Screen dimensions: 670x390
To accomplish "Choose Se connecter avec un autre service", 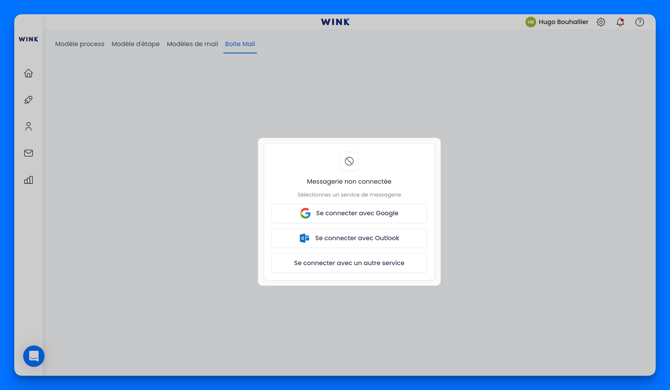I will click(x=349, y=263).
